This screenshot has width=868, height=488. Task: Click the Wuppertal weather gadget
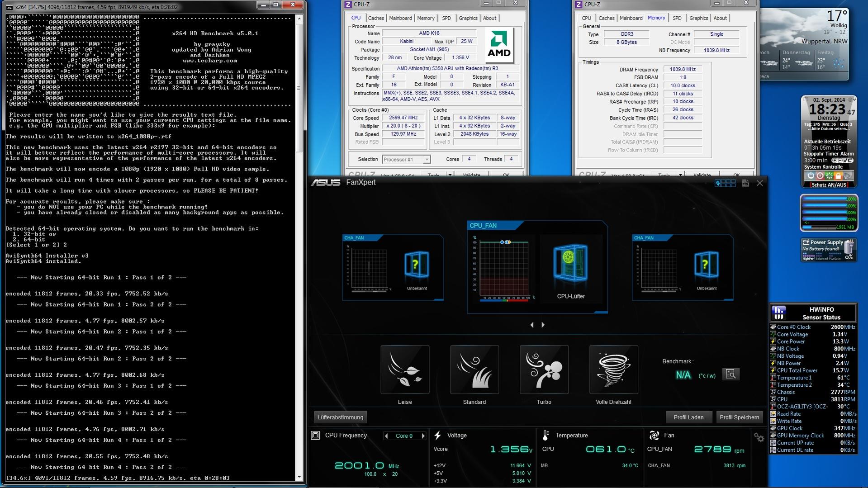tap(804, 44)
